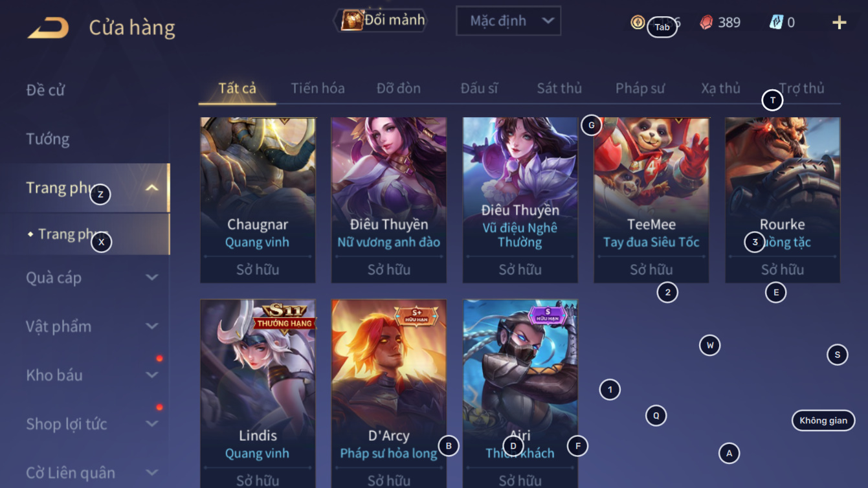Click the blue voucher ticket icon
The image size is (868, 488).
pos(775,22)
